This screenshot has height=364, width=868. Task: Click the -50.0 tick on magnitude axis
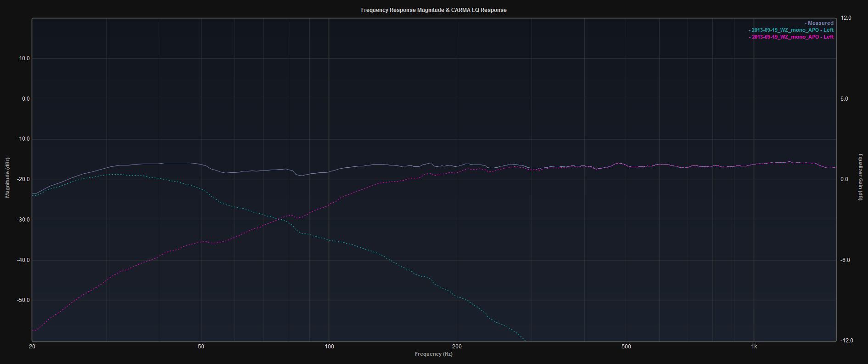click(x=22, y=300)
